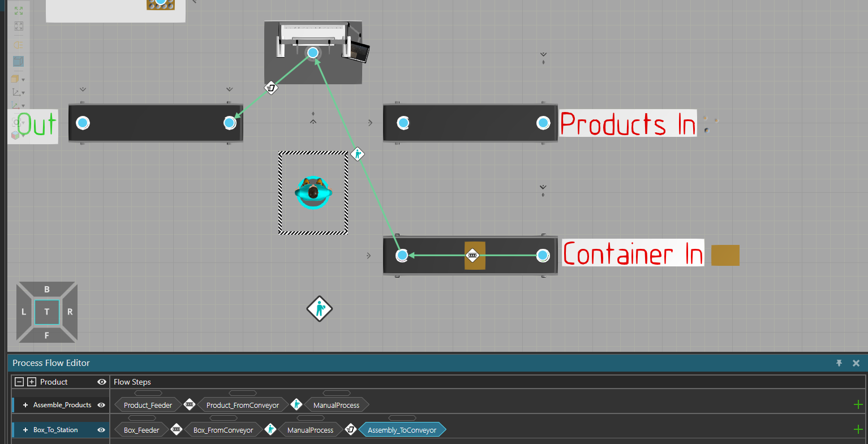Switch to the Front view on view cube
Screen dimensions: 868x444
point(47,335)
